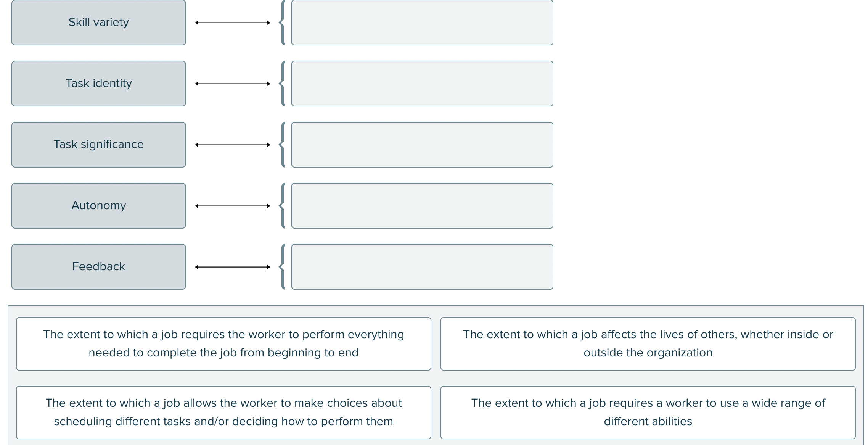Image resolution: width=868 pixels, height=445 pixels.
Task: Select the card about making scheduling choices
Action: [223, 412]
